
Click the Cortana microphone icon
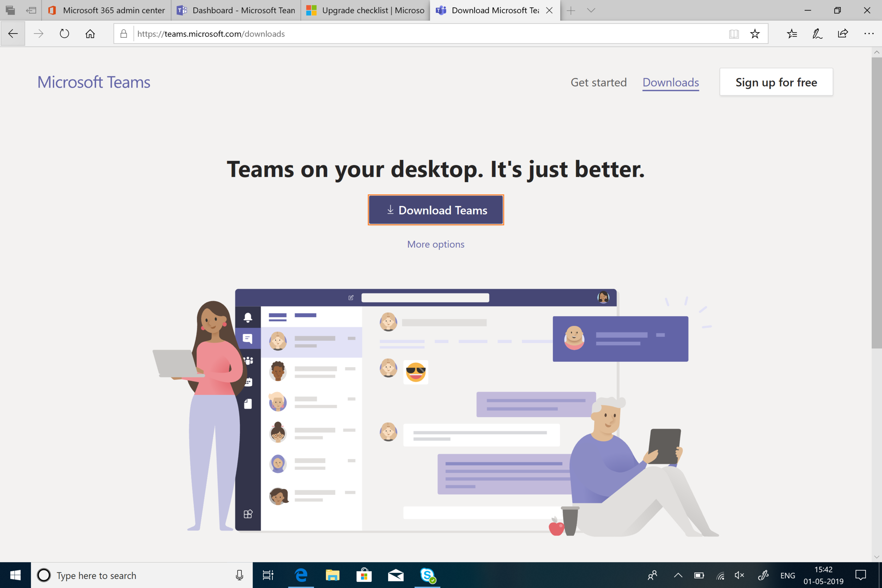pyautogui.click(x=239, y=575)
